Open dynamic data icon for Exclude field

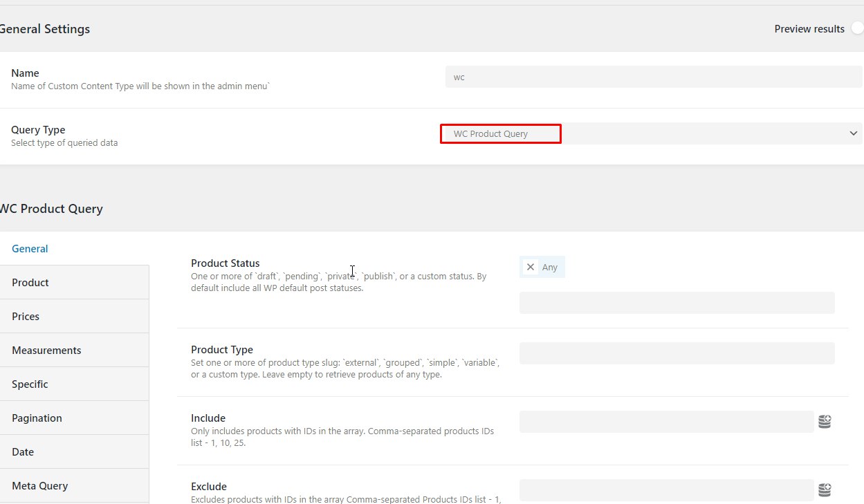coord(825,490)
